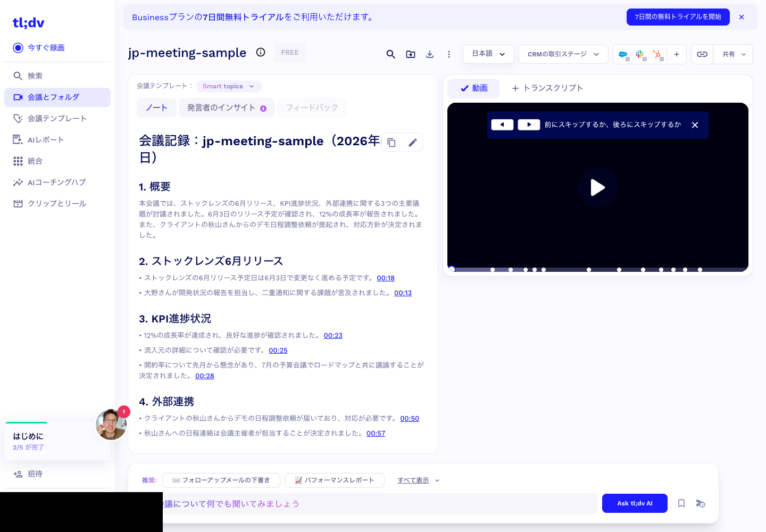Jump to timestamp 00:28
Viewport: 766px width, 532px height.
(205, 376)
